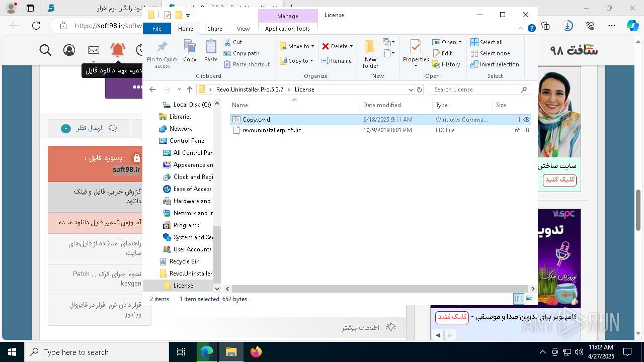The height and width of the screenshot is (362, 644).
Task: Click the horizontal scrollbar right arrow
Action: [534, 289]
